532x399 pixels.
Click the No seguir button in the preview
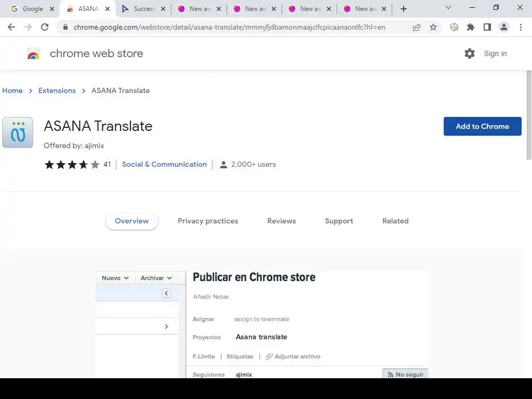405,374
